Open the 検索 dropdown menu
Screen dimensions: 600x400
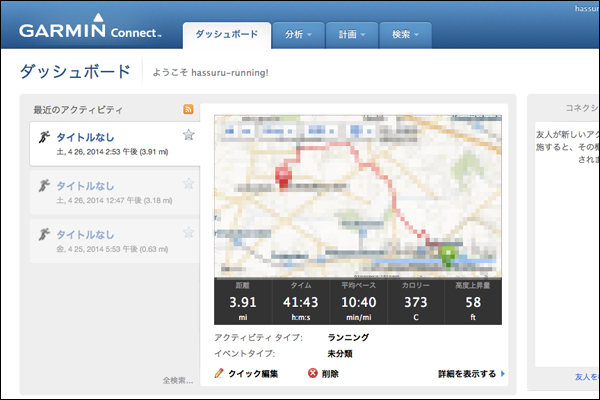click(406, 35)
